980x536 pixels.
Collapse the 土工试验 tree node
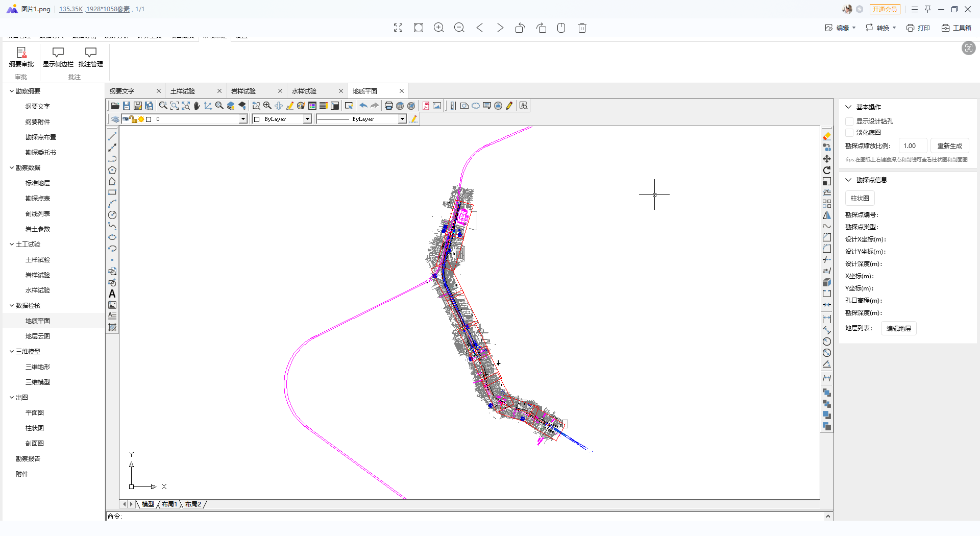(x=12, y=245)
